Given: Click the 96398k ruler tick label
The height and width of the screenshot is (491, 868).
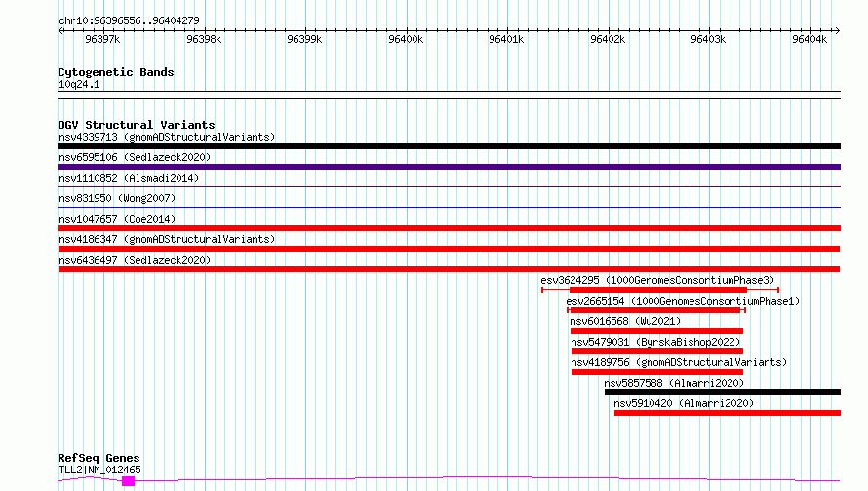Looking at the screenshot, I should click(x=204, y=39).
